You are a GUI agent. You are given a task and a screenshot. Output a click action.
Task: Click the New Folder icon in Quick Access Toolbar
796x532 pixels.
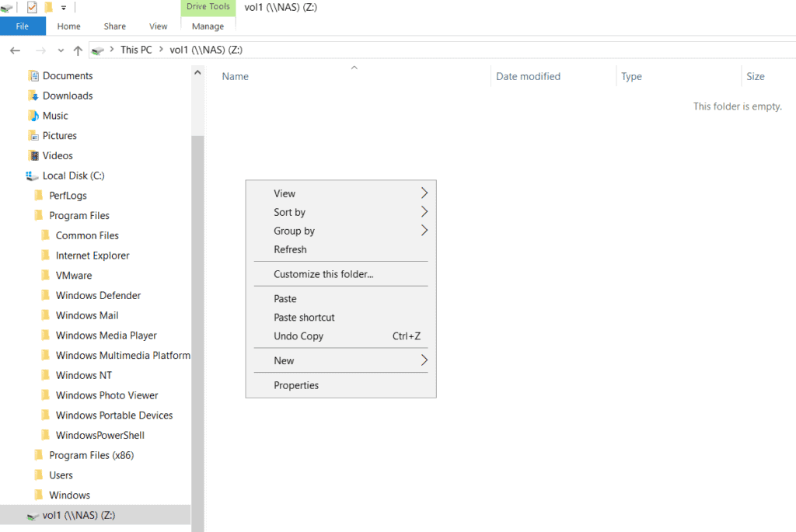click(47, 7)
